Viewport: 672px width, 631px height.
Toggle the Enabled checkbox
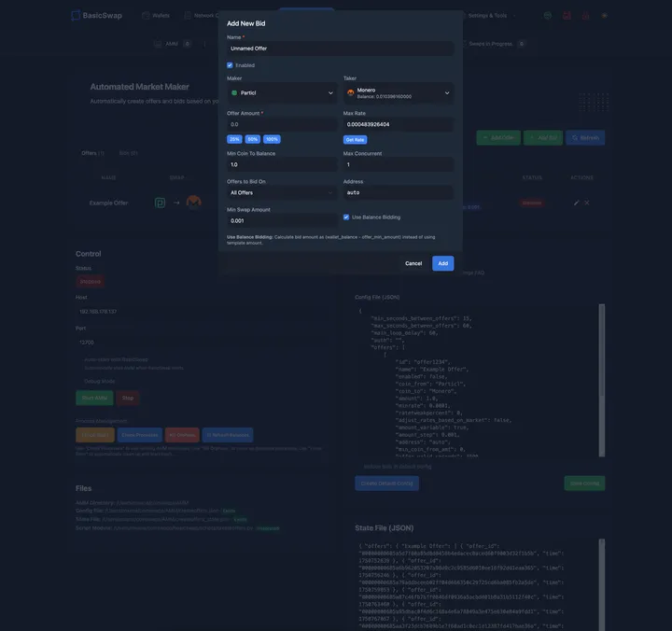click(230, 65)
